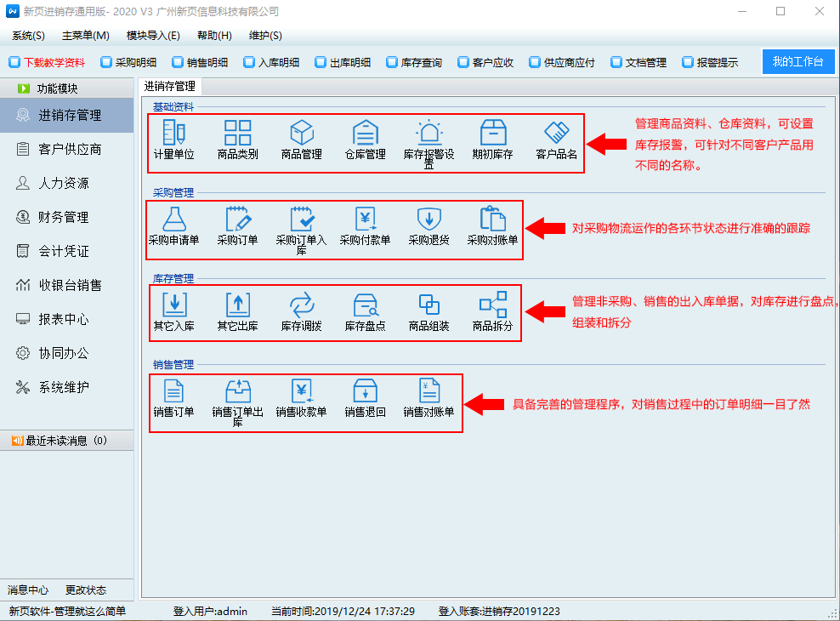Click 我的工作台 button
This screenshot has height=621, width=840.
point(798,61)
